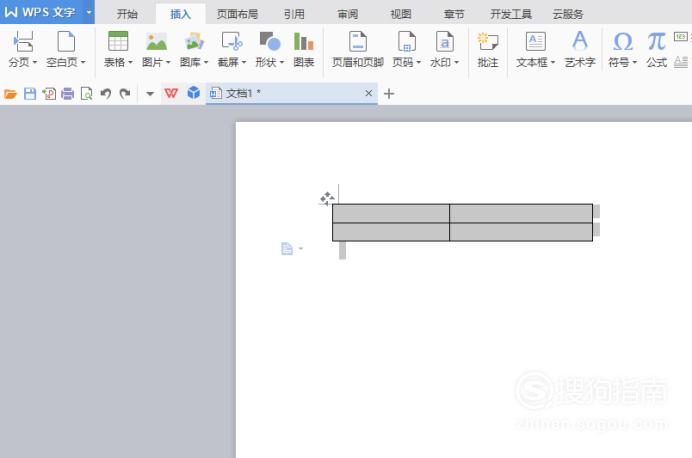The image size is (692, 458).
Task: Open the 页面布局 tab
Action: click(237, 14)
